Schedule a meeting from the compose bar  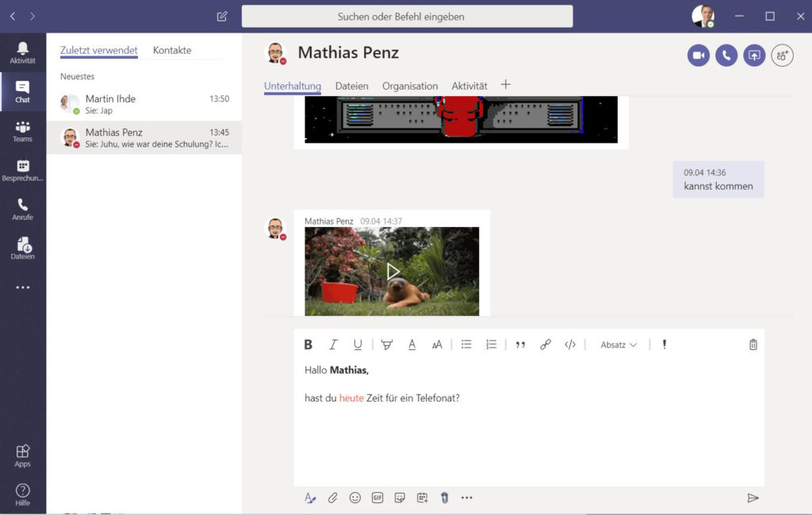(423, 498)
